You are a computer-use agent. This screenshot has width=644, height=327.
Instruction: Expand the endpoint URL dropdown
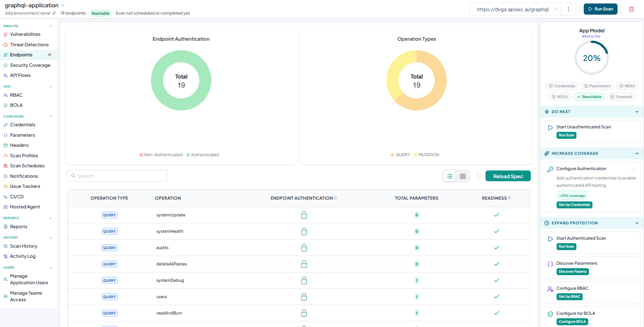tap(556, 9)
